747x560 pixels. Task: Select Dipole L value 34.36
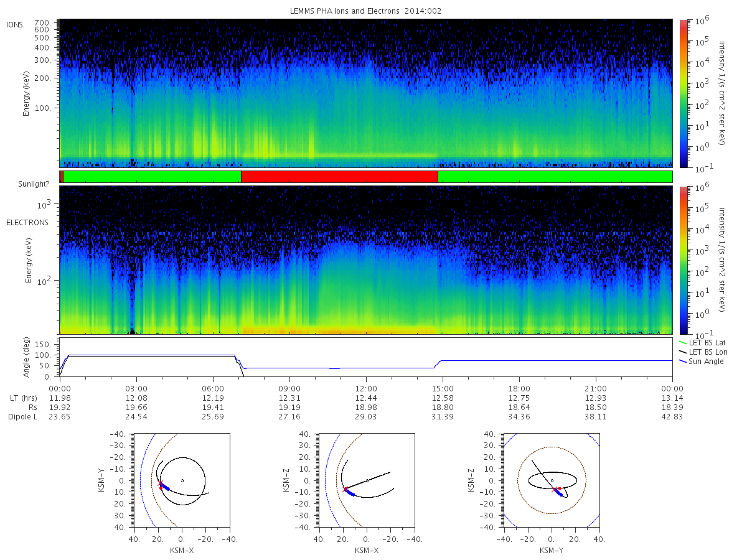click(x=519, y=416)
